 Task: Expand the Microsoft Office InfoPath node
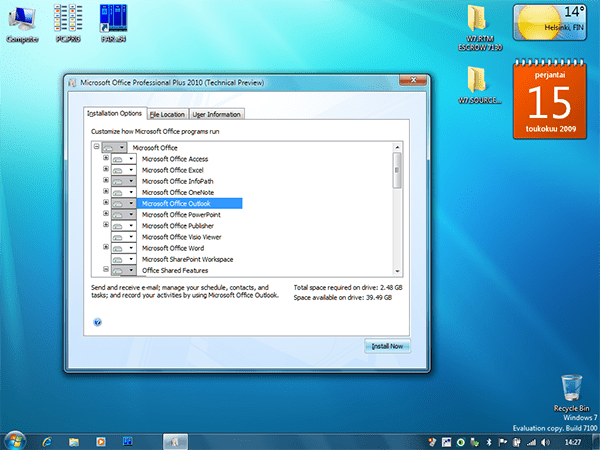[106, 180]
